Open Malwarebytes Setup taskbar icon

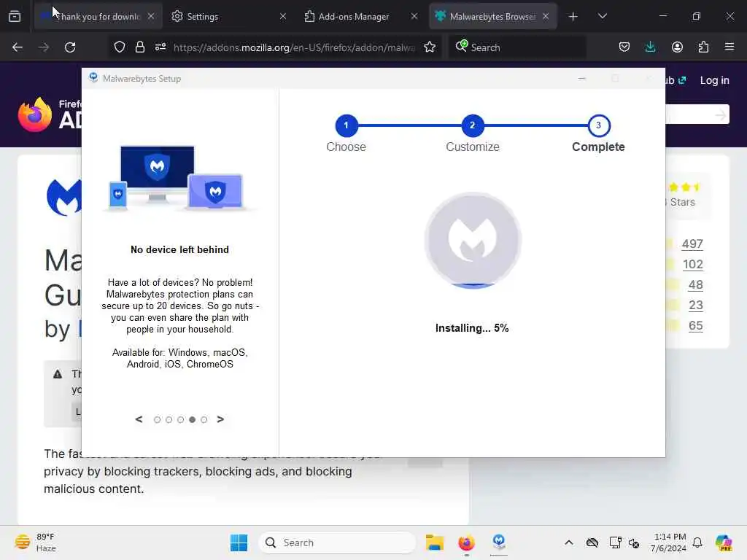499,542
